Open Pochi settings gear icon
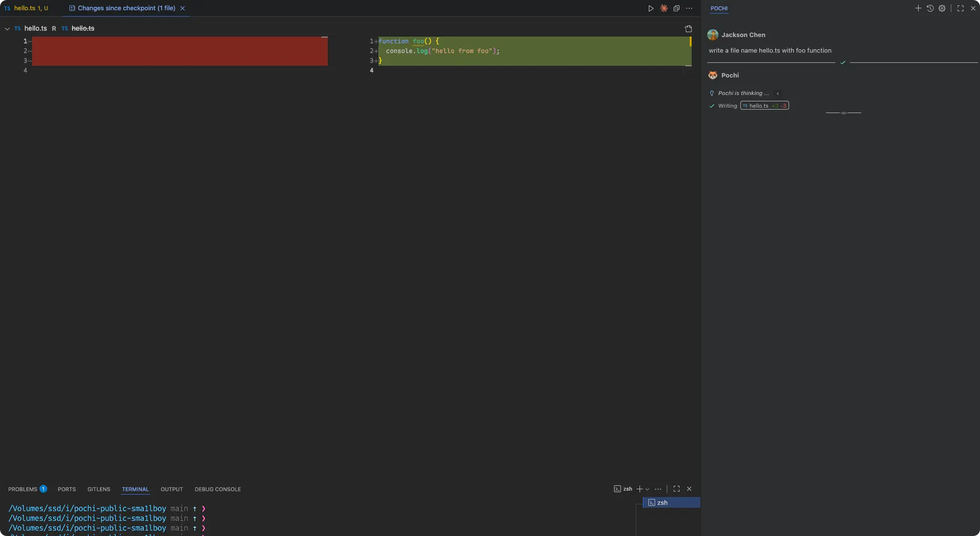Screen dimensions: 980x536 942,8
